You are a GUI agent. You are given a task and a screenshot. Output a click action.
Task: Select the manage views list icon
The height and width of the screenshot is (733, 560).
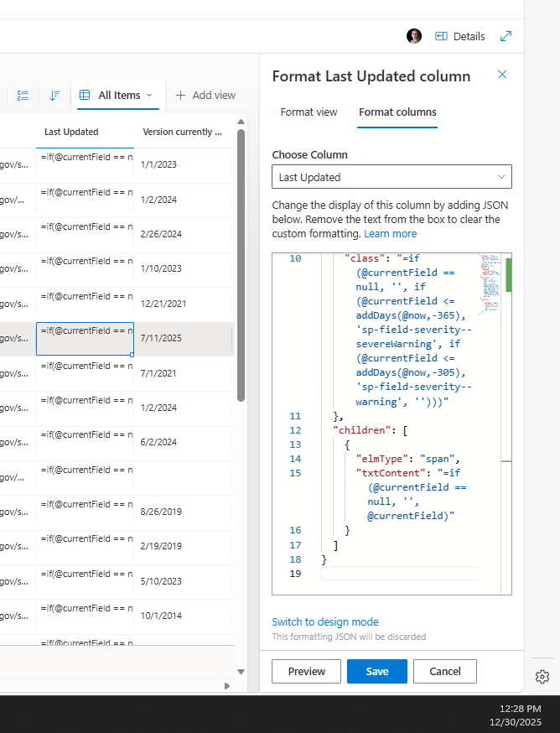(23, 95)
